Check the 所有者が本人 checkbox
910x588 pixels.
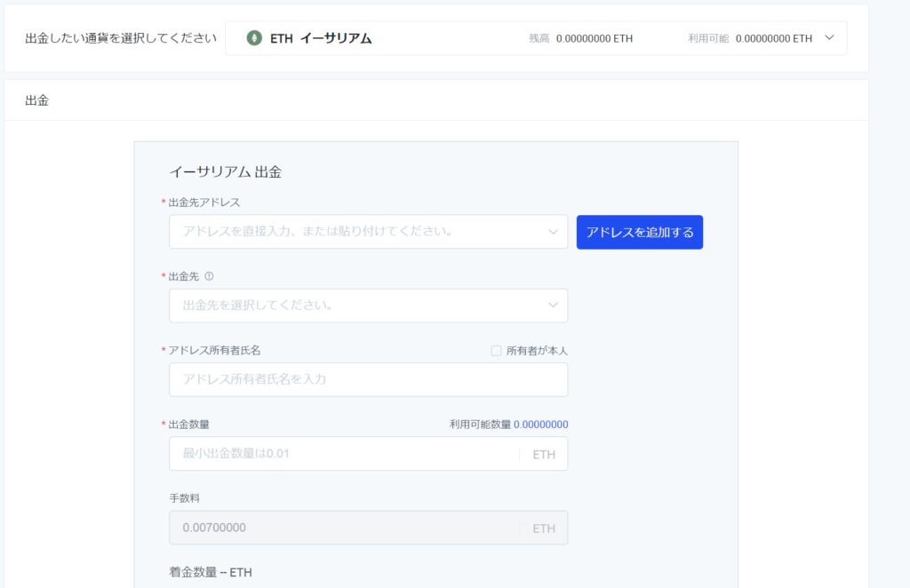pyautogui.click(x=496, y=351)
